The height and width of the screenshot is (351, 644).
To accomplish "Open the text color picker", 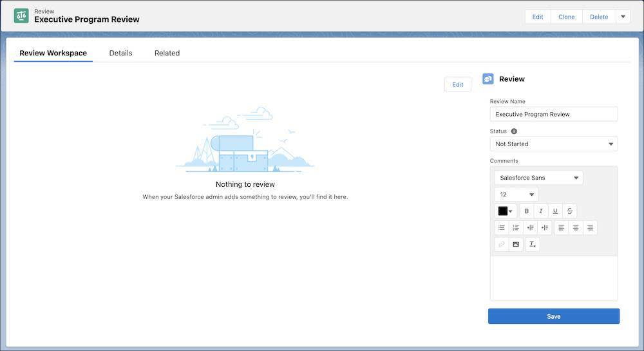I will pos(505,211).
